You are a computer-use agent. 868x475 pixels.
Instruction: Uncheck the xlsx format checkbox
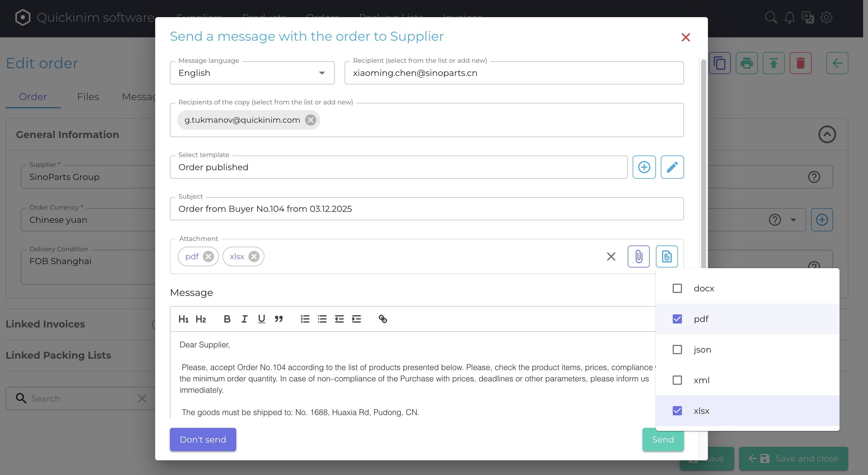677,411
